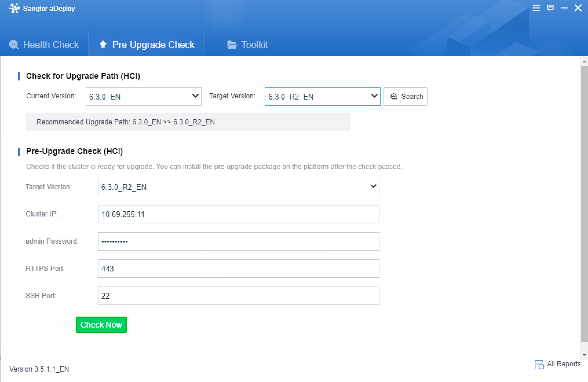Click the Toolkit folder icon

[x=232, y=45]
